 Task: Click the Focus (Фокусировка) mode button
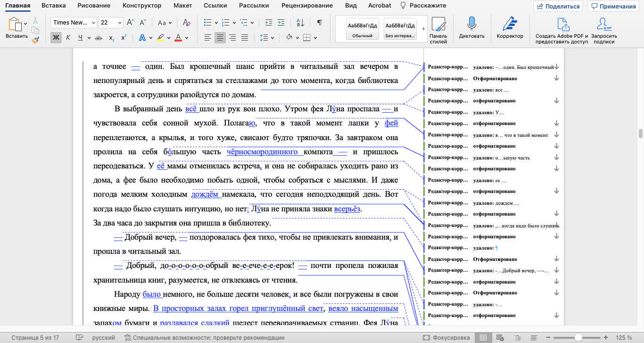click(x=446, y=338)
